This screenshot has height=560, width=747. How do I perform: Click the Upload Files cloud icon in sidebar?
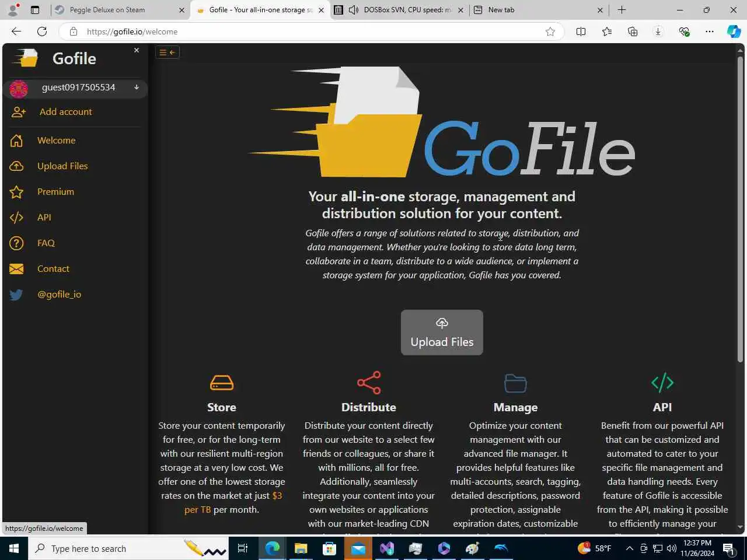[16, 166]
